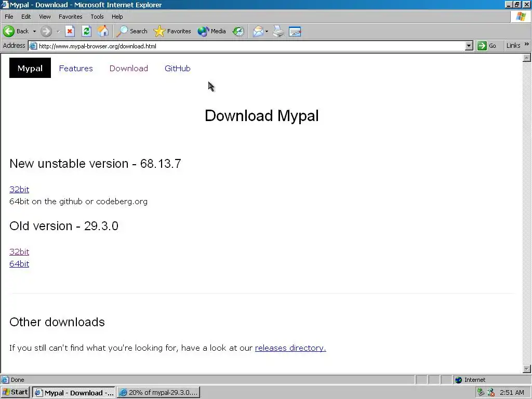
Task: Click the scrollbar down arrow
Action: pyautogui.click(x=527, y=369)
